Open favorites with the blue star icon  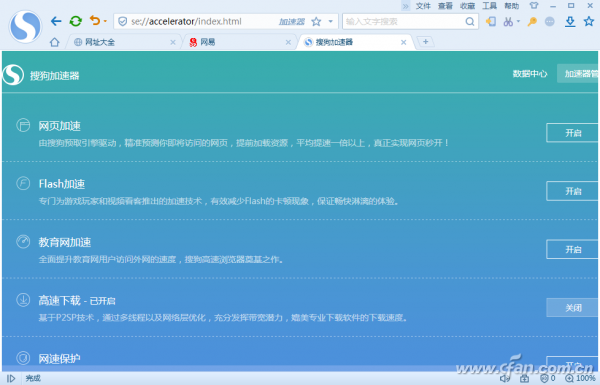[x=589, y=21]
